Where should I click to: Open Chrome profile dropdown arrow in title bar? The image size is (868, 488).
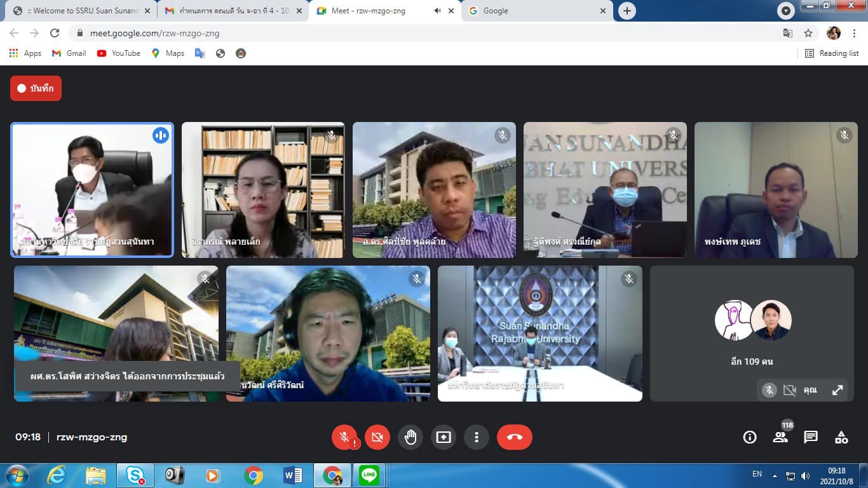pos(786,11)
